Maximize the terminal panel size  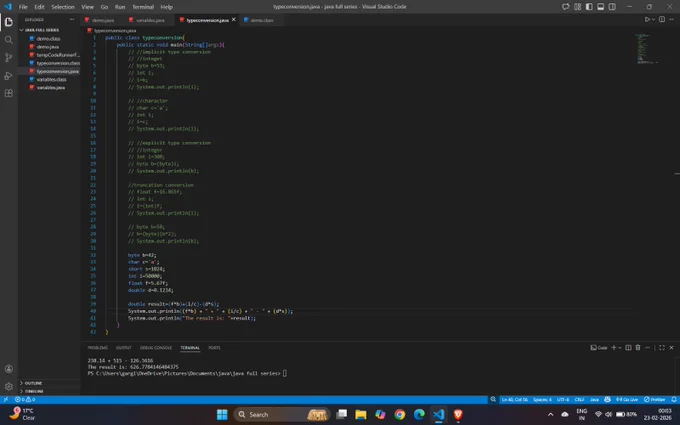point(662,348)
